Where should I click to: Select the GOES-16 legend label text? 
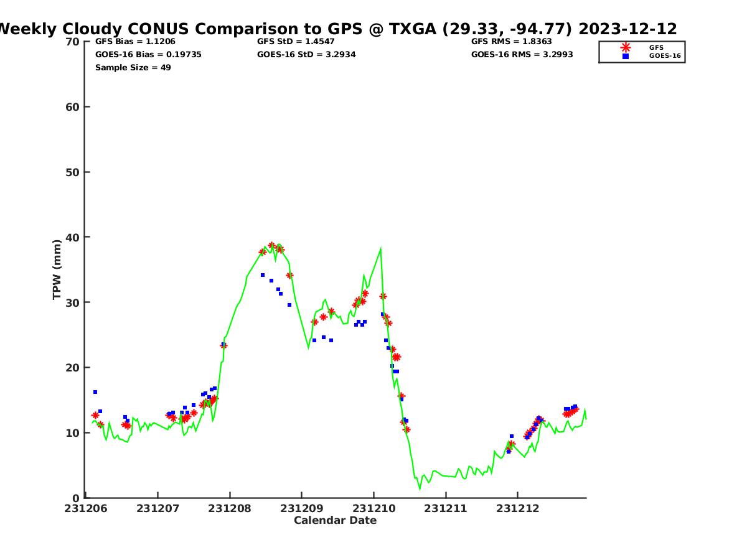[x=665, y=56]
